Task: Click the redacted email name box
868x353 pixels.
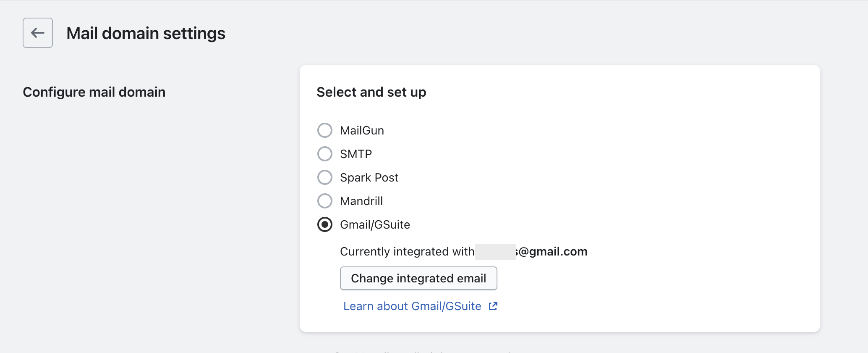Action: pyautogui.click(x=495, y=252)
